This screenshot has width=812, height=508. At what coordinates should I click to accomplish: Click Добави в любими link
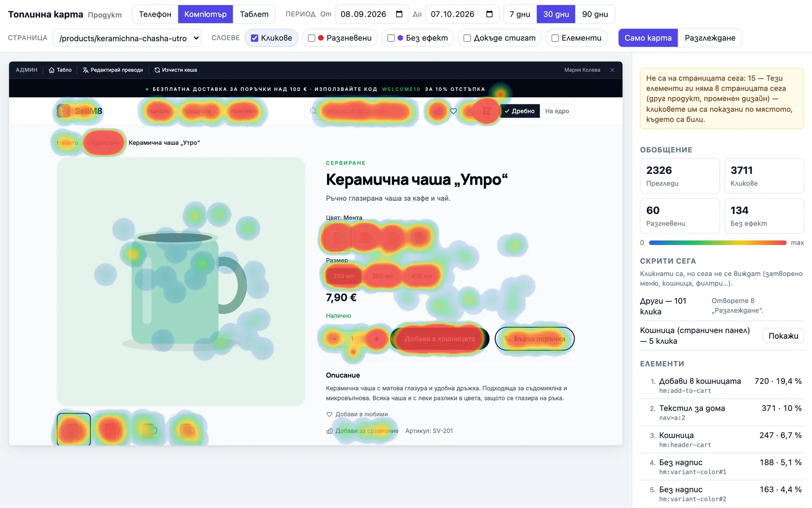(357, 414)
